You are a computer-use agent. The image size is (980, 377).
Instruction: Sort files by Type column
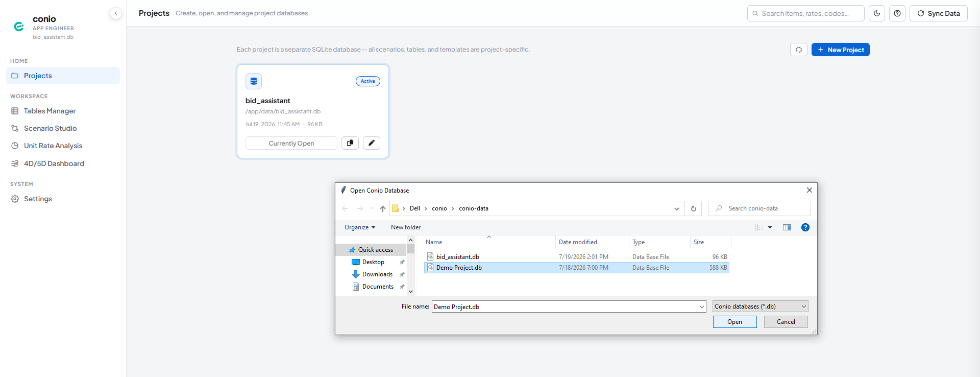659,242
